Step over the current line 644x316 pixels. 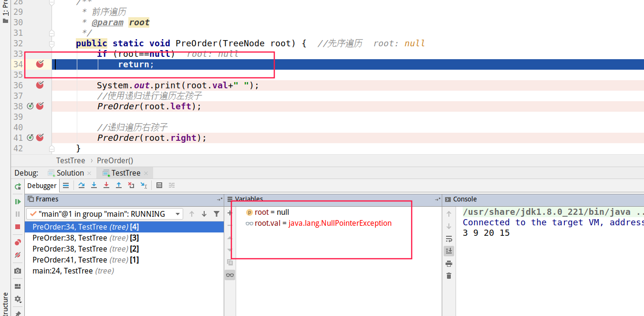(82, 185)
